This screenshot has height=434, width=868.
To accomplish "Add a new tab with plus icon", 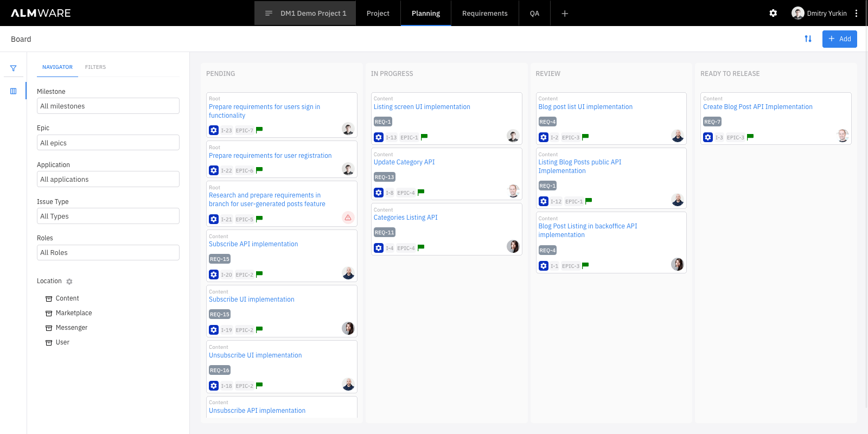I will point(565,13).
